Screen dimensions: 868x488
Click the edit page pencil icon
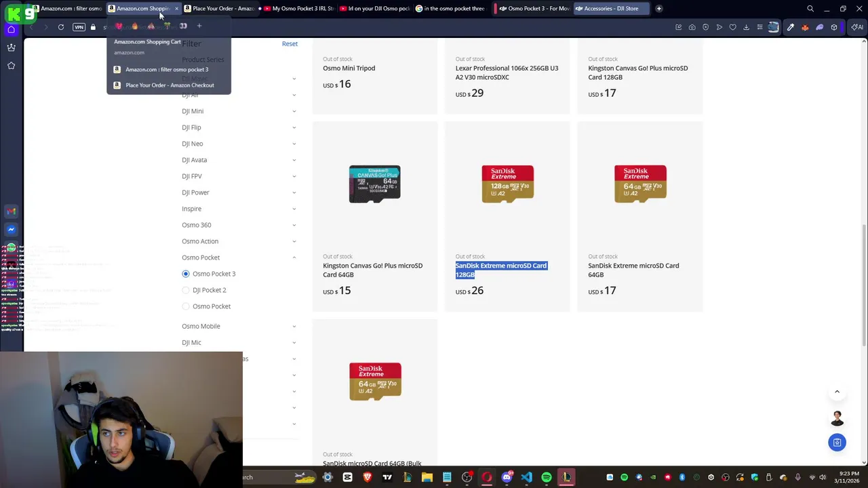click(x=678, y=27)
